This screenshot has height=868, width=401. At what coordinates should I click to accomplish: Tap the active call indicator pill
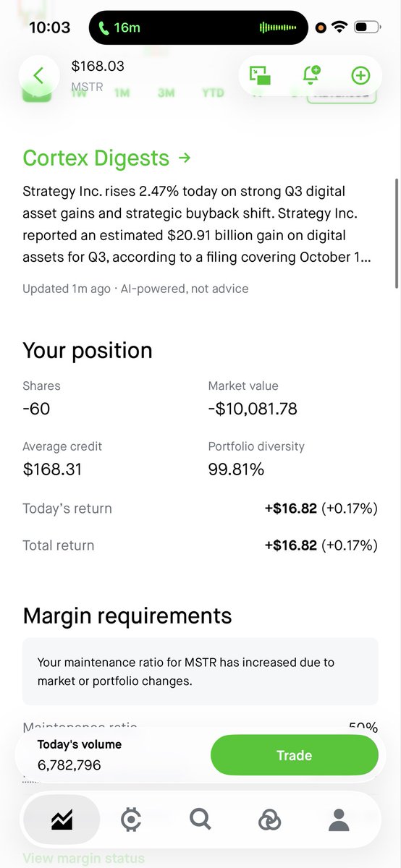click(x=200, y=28)
